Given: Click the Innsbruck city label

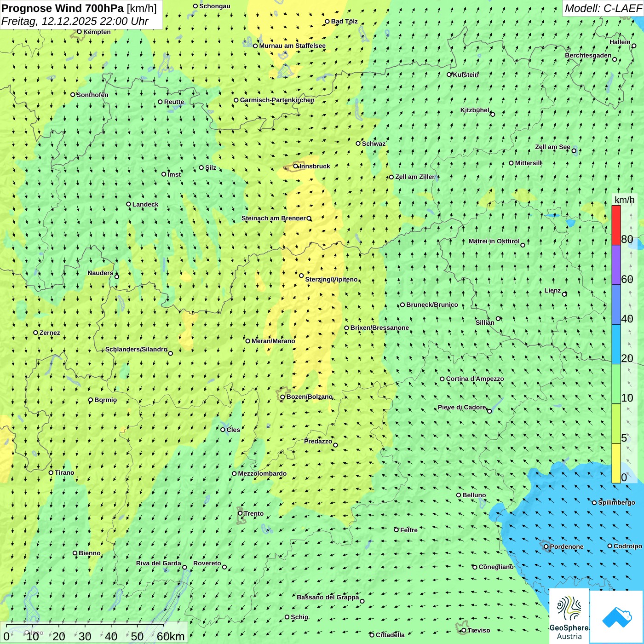Looking at the screenshot, I should click(315, 166).
